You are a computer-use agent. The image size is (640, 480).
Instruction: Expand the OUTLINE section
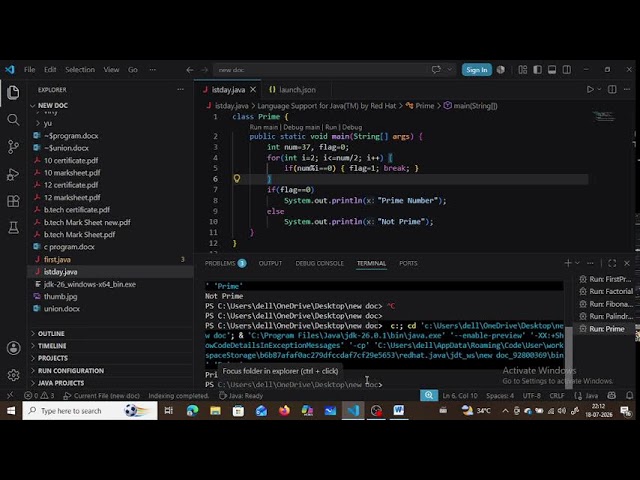click(51, 333)
